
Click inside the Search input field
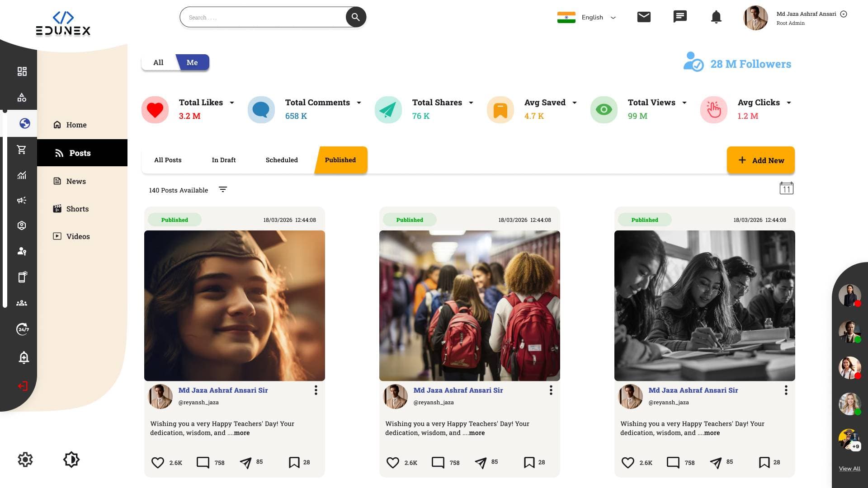(x=262, y=17)
